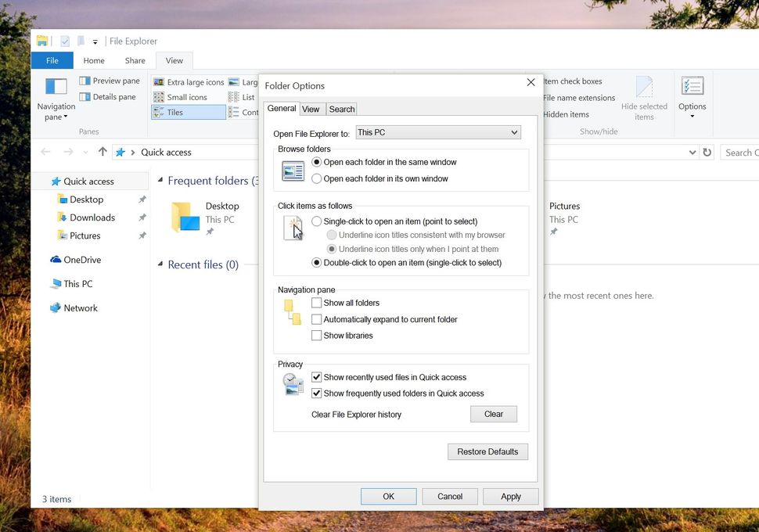Switch to the Search tab in Folder Options

pyautogui.click(x=342, y=109)
